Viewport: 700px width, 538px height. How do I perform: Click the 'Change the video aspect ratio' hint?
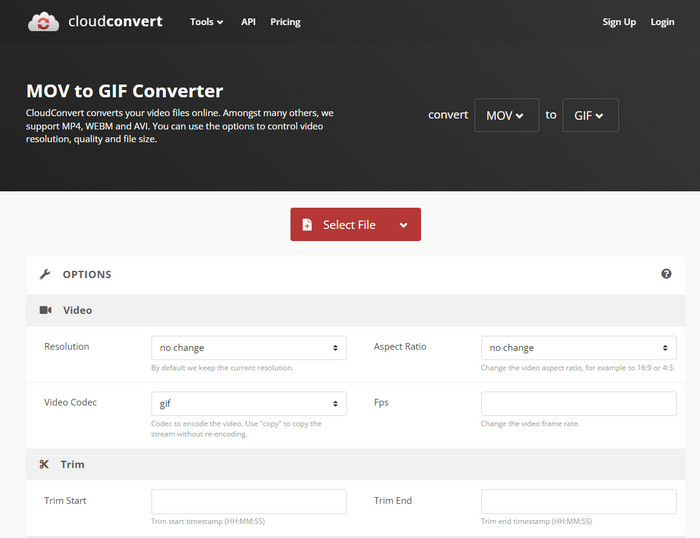click(578, 368)
